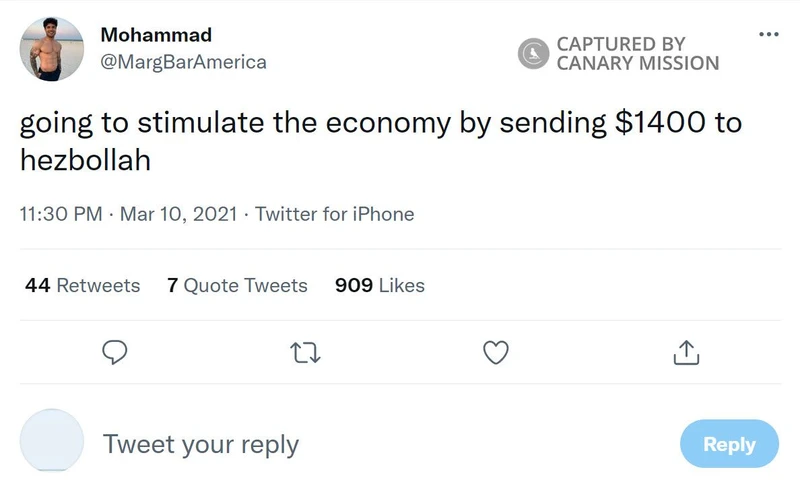This screenshot has width=800, height=496.
Task: Open the share tweet icon
Action: tap(685, 352)
